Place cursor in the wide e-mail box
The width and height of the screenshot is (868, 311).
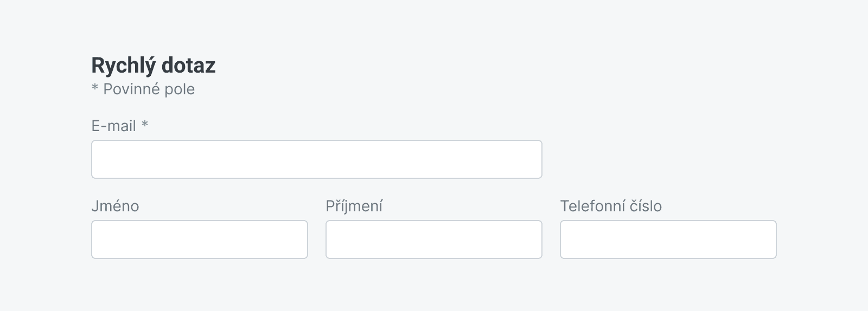[x=316, y=159]
